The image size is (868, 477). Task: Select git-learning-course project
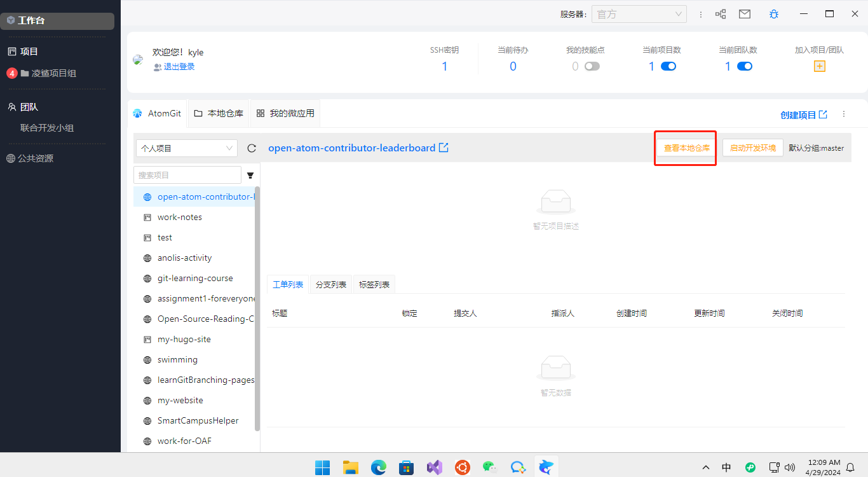pyautogui.click(x=194, y=279)
